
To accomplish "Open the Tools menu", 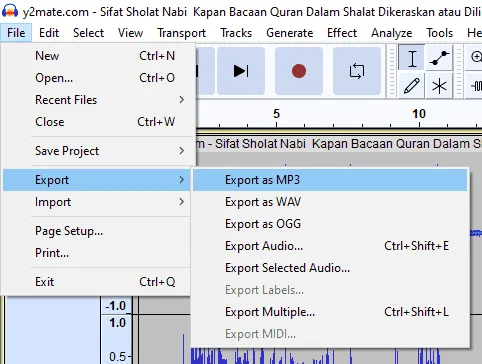I will (439, 33).
